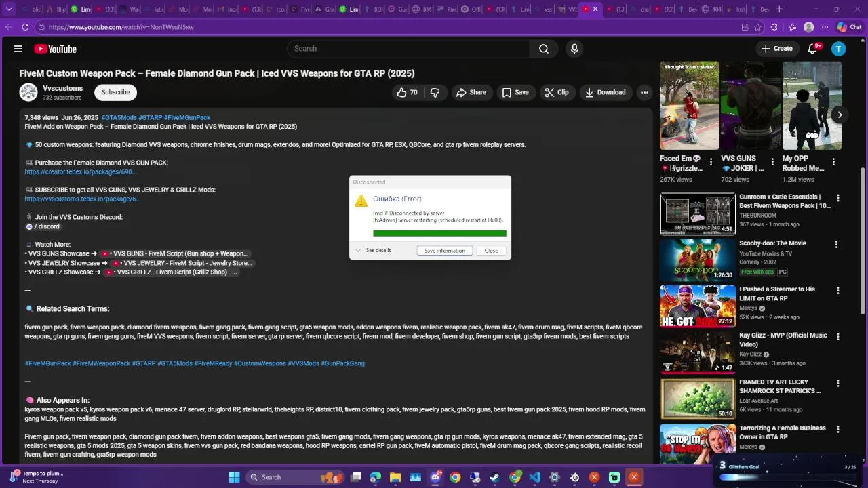The height and width of the screenshot is (488, 868).
Task: Open Terrorizing A Female Business Owner video
Action: pos(698,444)
